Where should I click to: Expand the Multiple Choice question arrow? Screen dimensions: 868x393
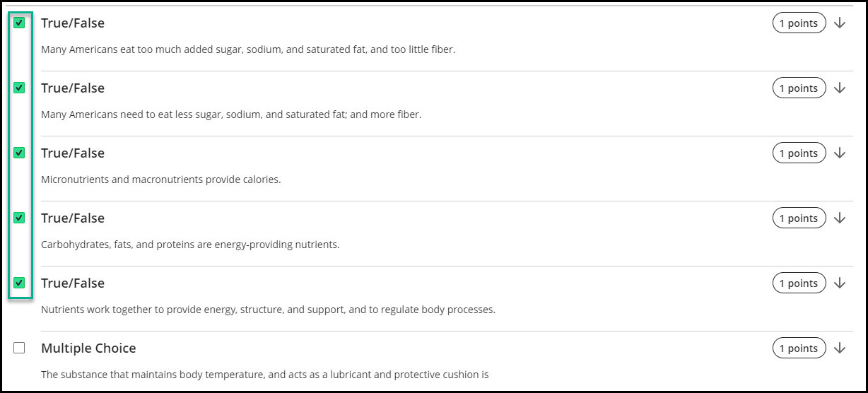pyautogui.click(x=840, y=348)
